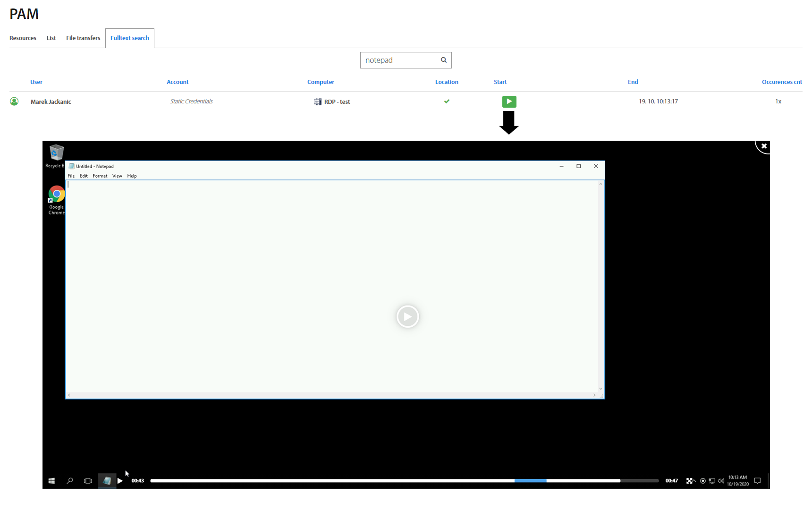Click the Computer column header
Viewport: 812px width, 510px height.
click(x=321, y=82)
